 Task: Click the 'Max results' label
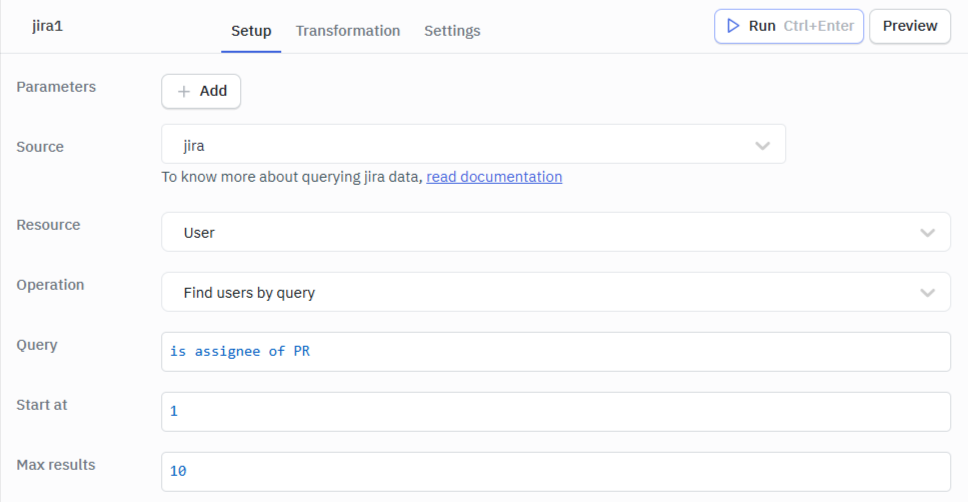click(x=56, y=465)
